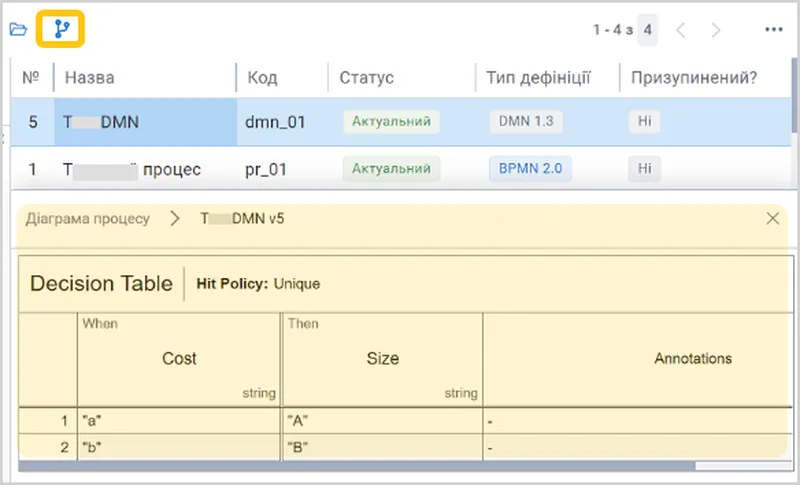Click the horizontal scrollbar under decision table
Image resolution: width=800 pixels, height=485 pixels.
click(357, 466)
